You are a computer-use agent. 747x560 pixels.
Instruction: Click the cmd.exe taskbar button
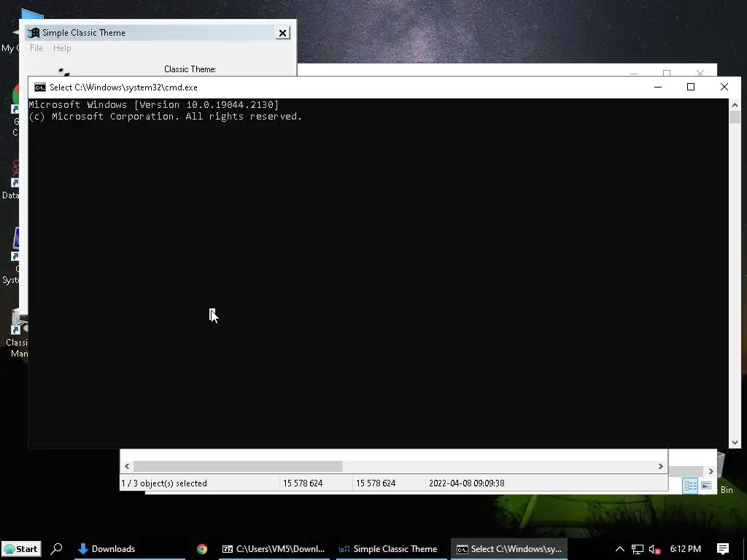[508, 549]
